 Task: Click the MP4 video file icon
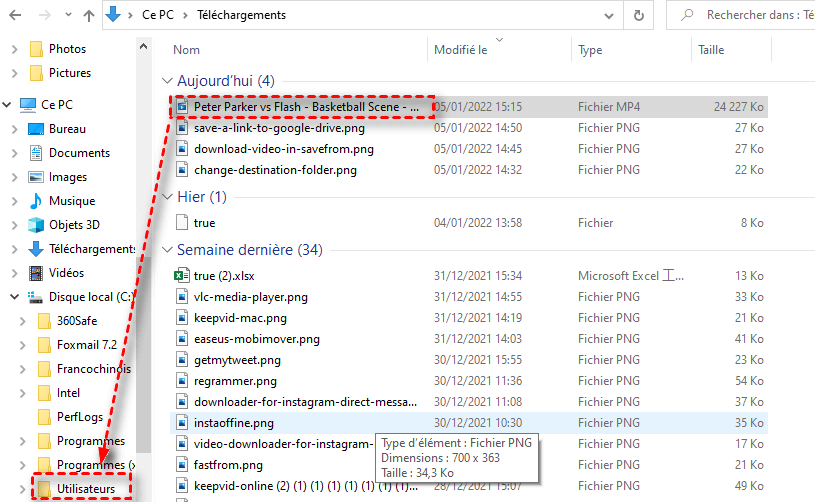[x=181, y=107]
